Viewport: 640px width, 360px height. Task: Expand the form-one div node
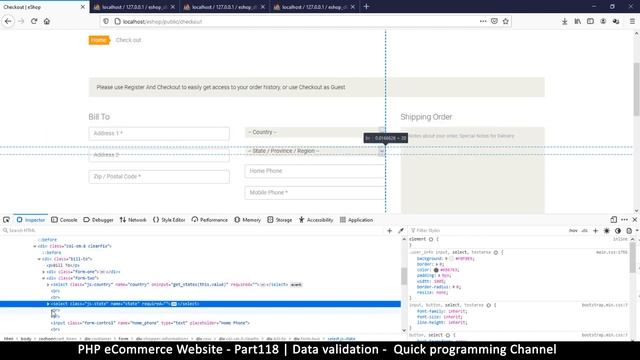[x=44, y=271]
